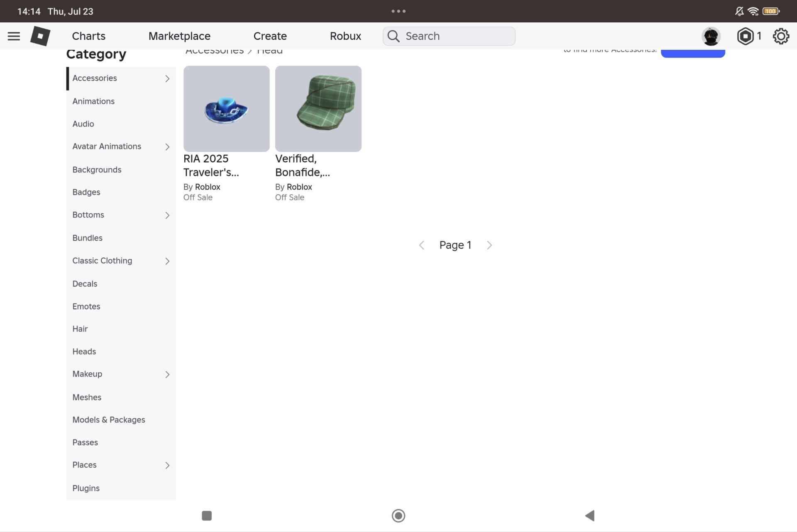Expand the Places category chevron
This screenshot has height=532, width=797.
[x=167, y=466]
